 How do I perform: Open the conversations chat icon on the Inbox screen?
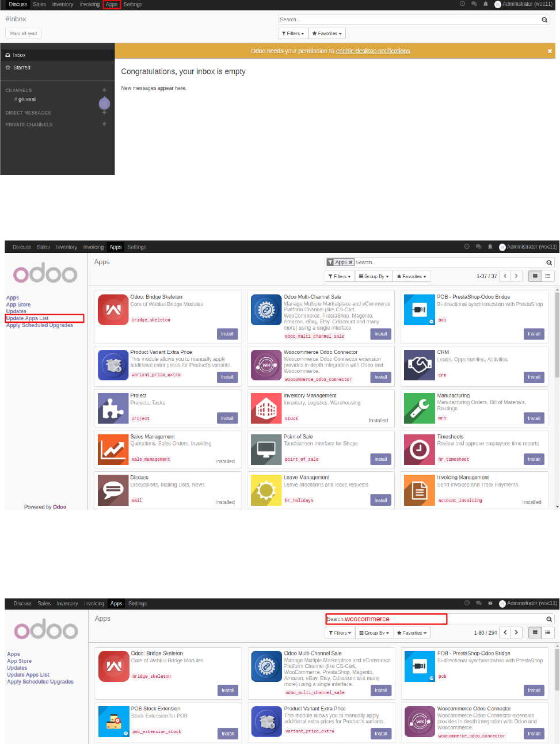point(474,4)
